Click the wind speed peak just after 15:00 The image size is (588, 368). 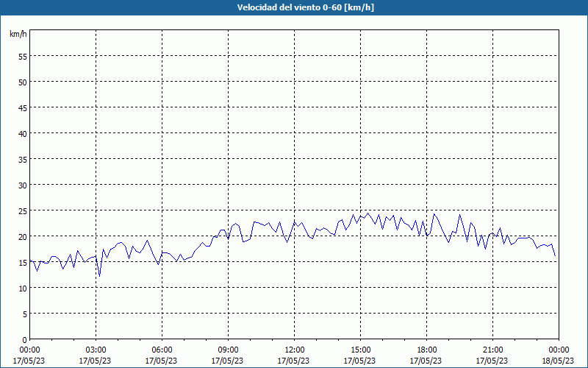click(x=368, y=213)
